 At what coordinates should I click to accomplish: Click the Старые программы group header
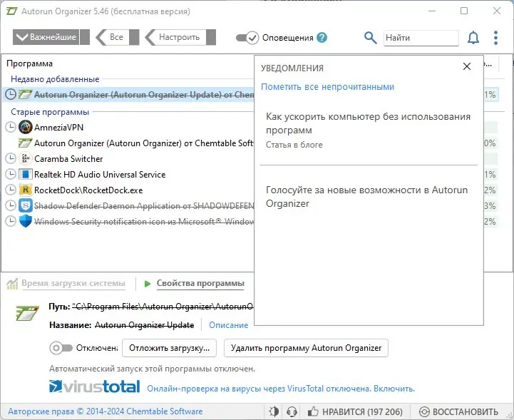click(x=50, y=112)
